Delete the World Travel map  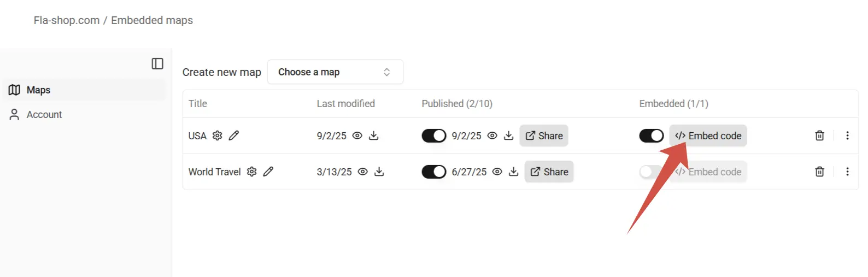[819, 172]
